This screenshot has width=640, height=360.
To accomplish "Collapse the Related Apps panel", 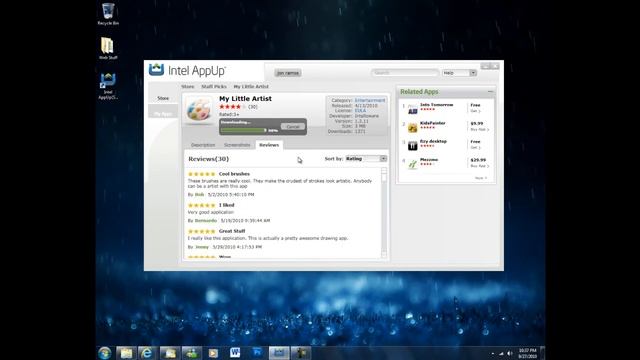I will pyautogui.click(x=491, y=92).
